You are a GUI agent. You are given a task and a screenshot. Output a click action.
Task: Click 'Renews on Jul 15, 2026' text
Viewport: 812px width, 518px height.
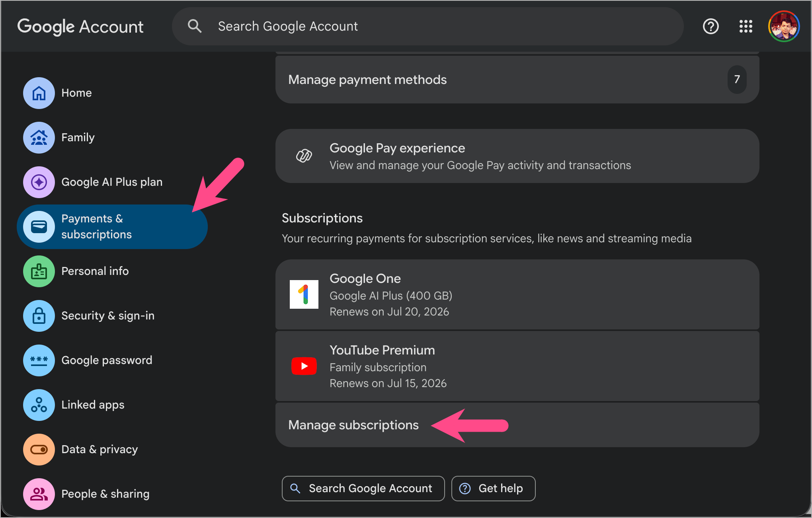(x=388, y=383)
